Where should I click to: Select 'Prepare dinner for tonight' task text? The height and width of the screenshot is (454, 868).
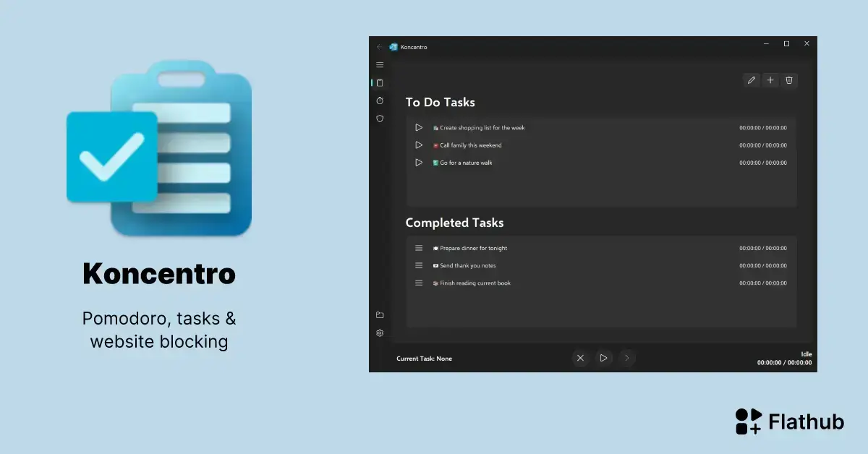click(473, 248)
